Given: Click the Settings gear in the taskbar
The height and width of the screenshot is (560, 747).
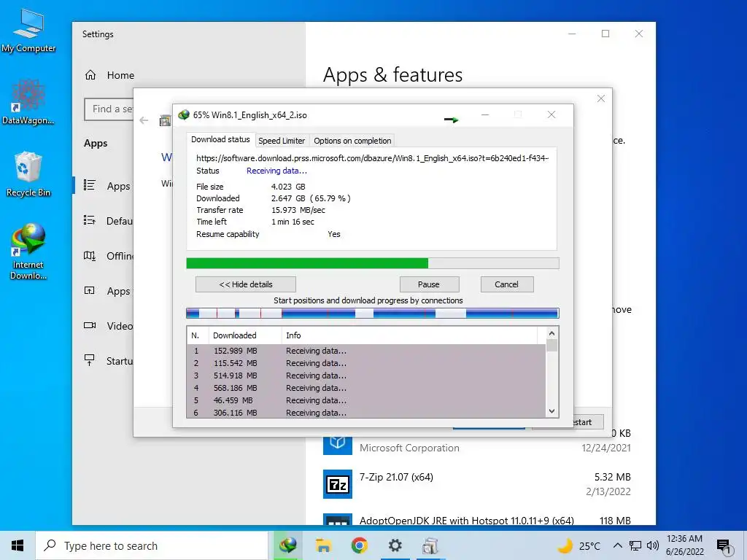Looking at the screenshot, I should coord(395,545).
